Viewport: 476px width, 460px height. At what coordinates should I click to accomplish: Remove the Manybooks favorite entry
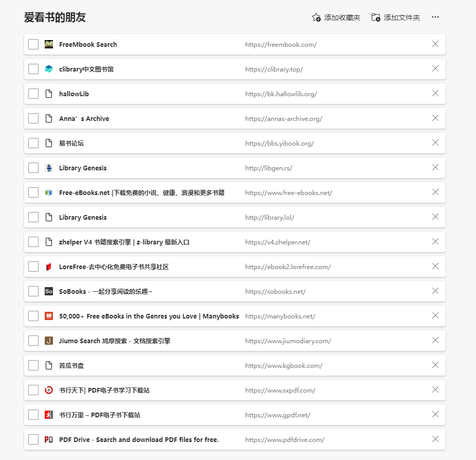[435, 315]
